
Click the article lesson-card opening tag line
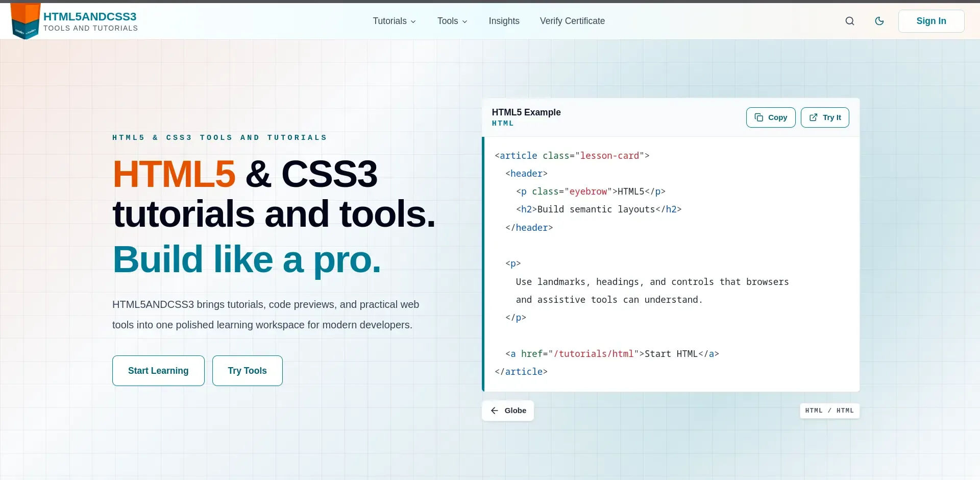coord(572,156)
